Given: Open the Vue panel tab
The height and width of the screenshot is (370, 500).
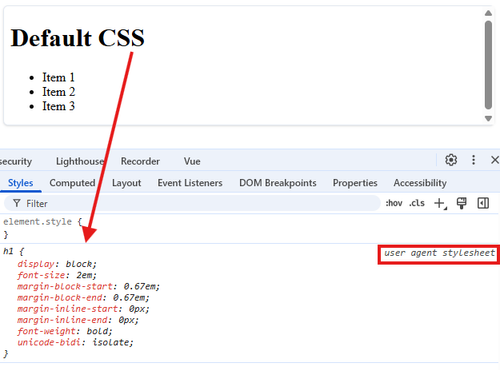Looking at the screenshot, I should click(x=192, y=161).
